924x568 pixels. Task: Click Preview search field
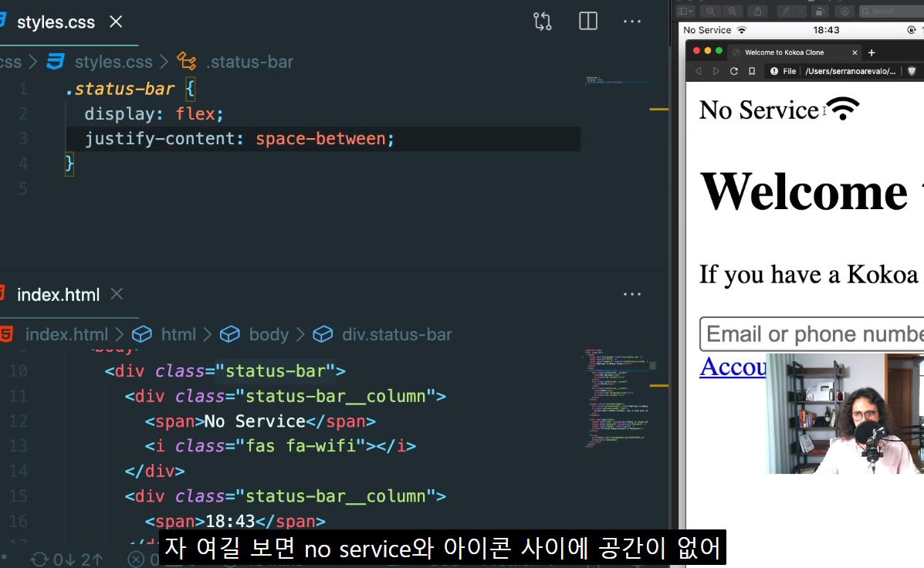[x=891, y=11]
